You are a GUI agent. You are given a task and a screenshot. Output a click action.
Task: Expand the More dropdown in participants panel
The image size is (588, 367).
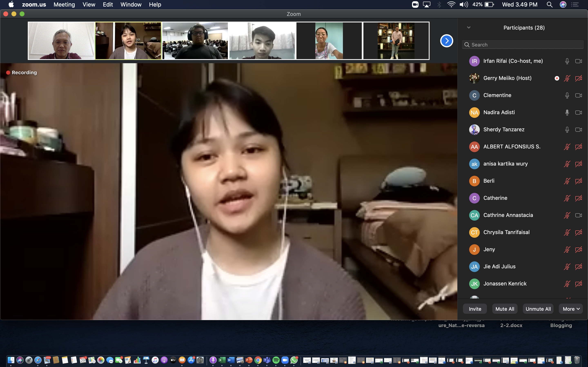tap(571, 309)
